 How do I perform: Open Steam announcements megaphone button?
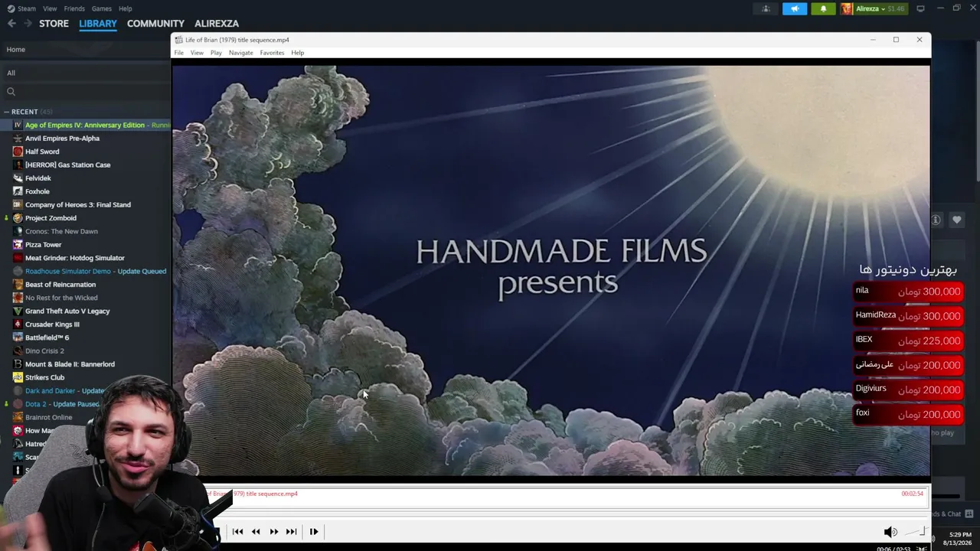[x=795, y=9]
